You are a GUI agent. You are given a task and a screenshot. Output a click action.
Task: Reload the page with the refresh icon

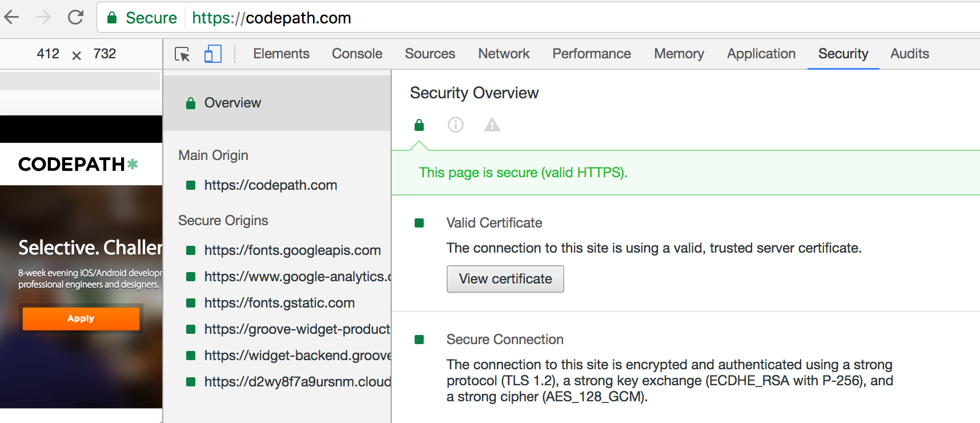[x=75, y=18]
